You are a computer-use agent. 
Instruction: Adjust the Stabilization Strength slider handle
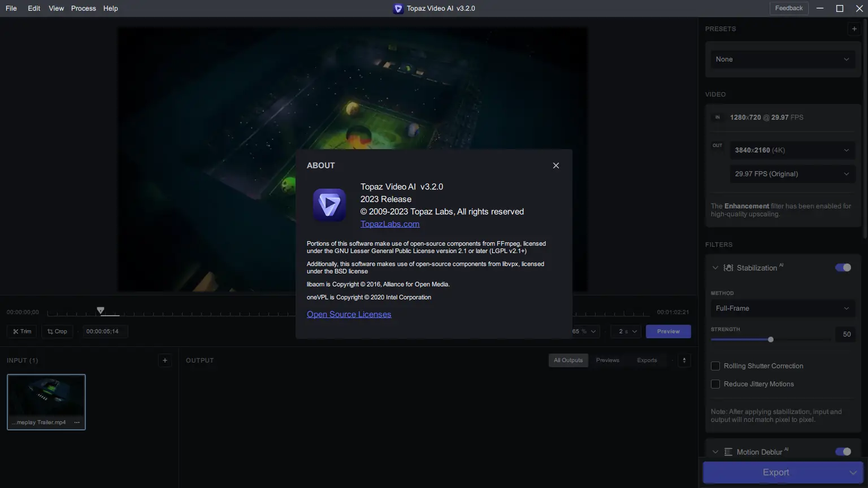click(771, 339)
